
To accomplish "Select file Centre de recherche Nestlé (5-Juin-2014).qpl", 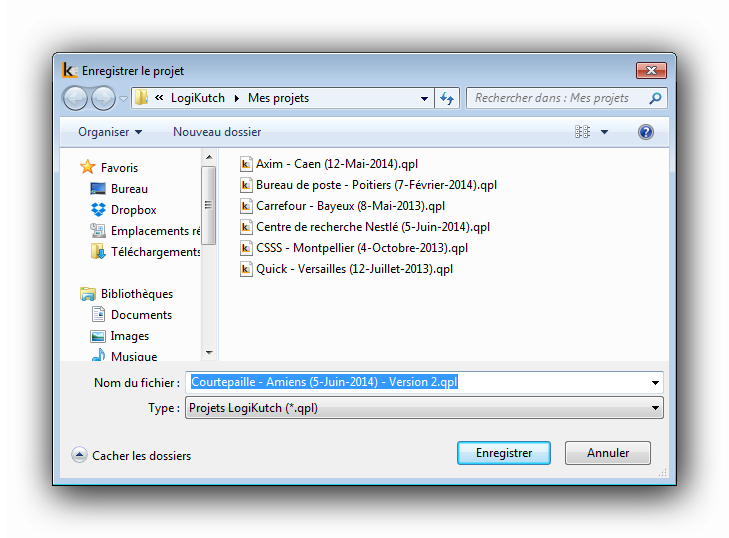I will (373, 226).
